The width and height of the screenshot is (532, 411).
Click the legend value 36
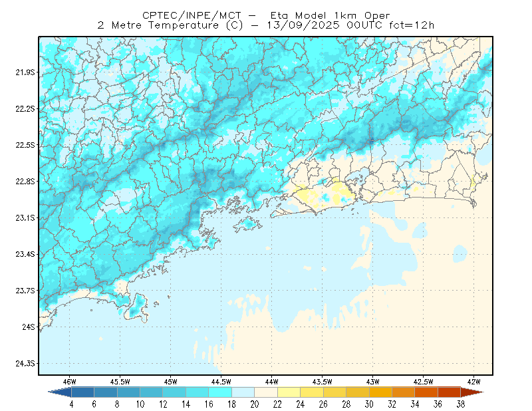(438, 404)
